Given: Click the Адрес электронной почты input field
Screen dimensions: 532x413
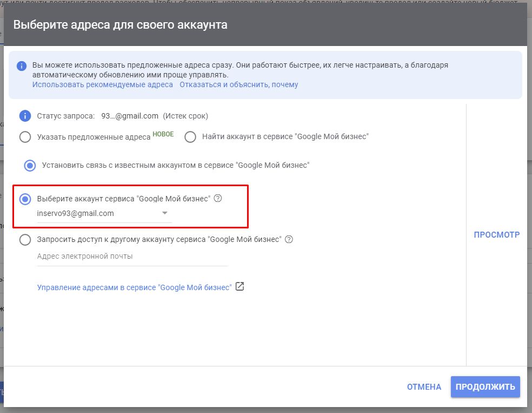Looking at the screenshot, I should tap(132, 257).
